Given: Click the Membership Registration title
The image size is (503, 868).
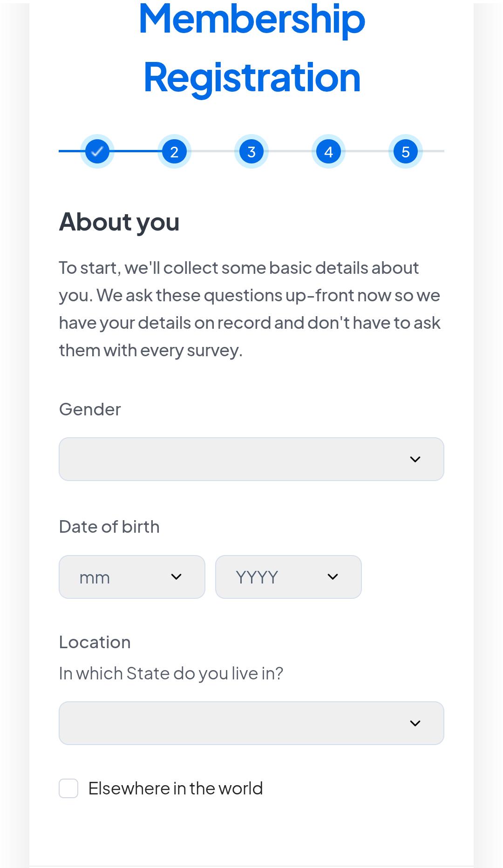Looking at the screenshot, I should pos(251,47).
